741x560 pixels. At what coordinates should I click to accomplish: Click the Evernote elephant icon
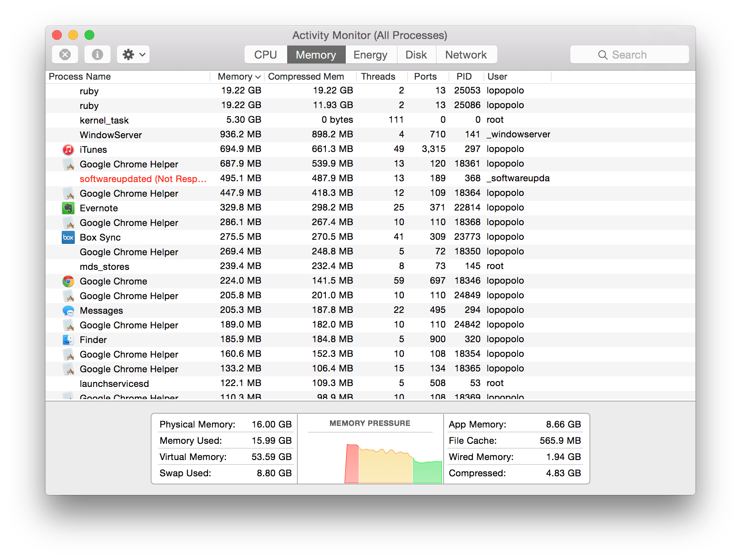click(x=68, y=208)
